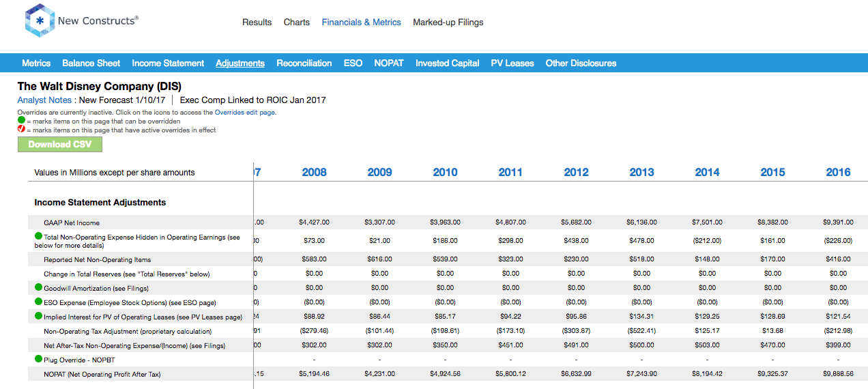Switch to the Metrics tab

[36, 63]
